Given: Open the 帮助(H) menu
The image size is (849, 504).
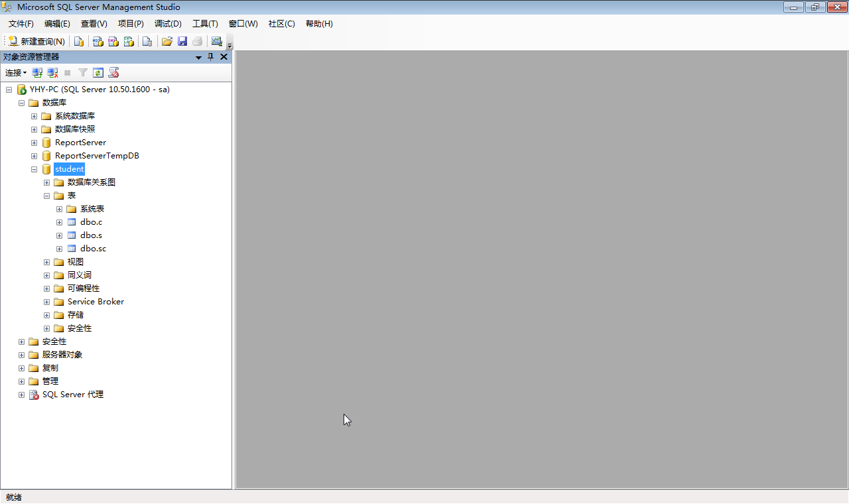Looking at the screenshot, I should (319, 24).
